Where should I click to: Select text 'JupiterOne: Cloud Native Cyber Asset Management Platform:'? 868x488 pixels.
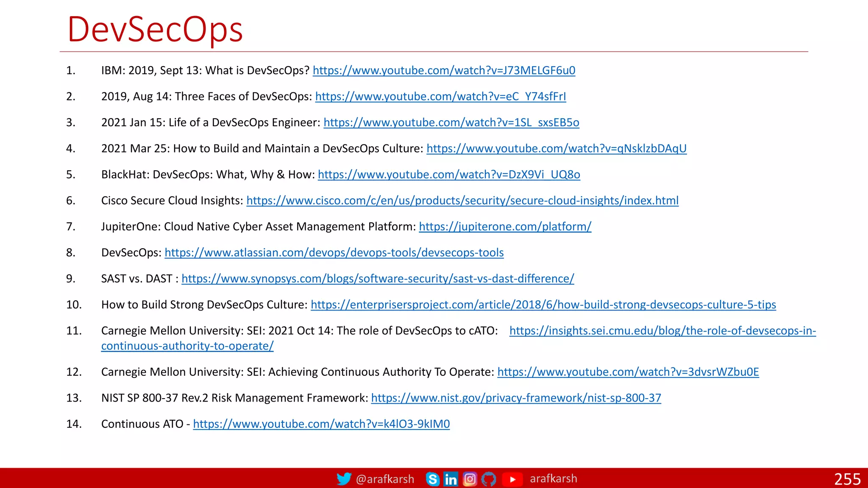coord(259,227)
